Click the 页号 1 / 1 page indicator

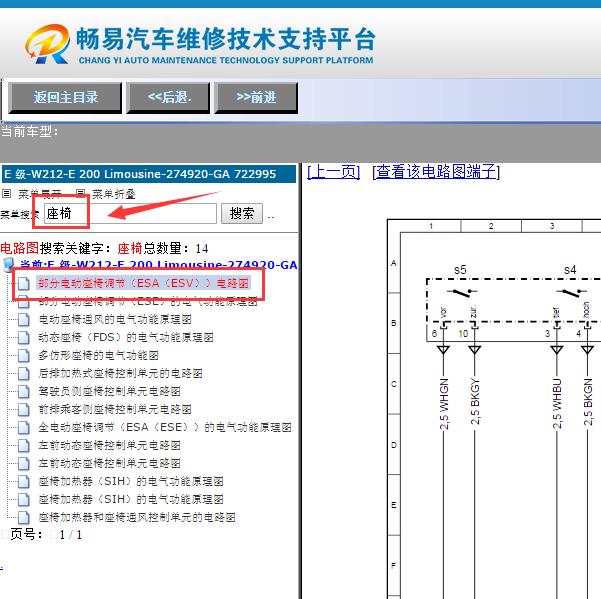click(x=46, y=535)
